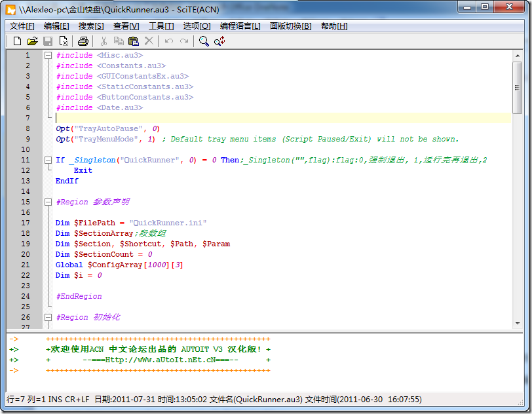This screenshot has width=532, height=414.
Task: Open the 帮助[H] menu
Action: [334, 26]
